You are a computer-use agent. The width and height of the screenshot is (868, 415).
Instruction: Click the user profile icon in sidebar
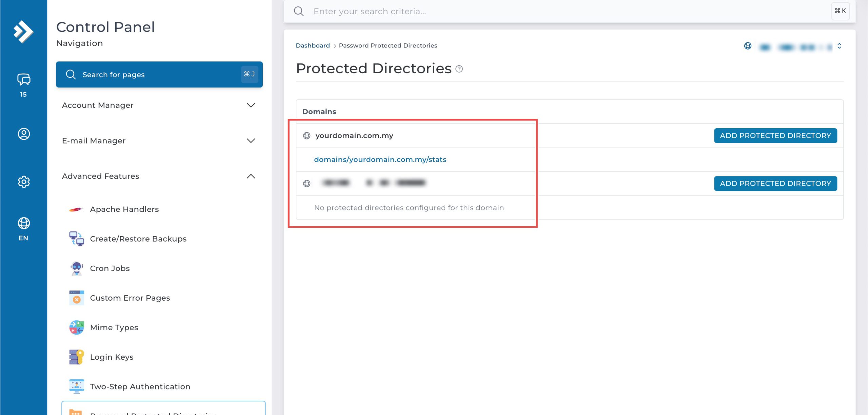click(23, 134)
